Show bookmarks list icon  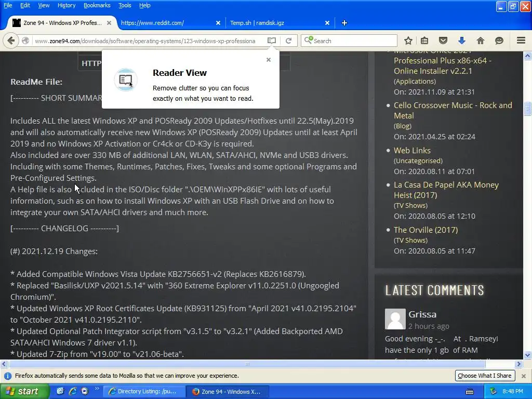(x=424, y=41)
